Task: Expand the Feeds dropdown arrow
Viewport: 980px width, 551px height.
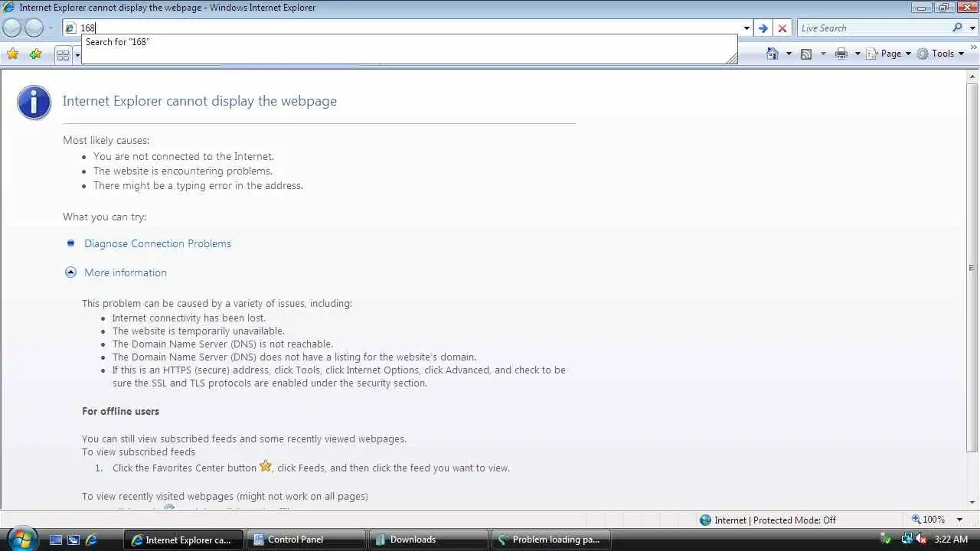Action: [823, 54]
